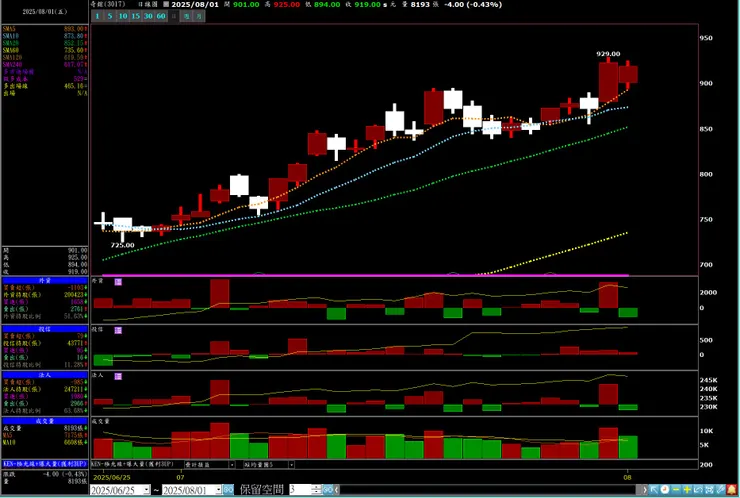Switch to 60-minute chart interval
Screen dimensions: 740x498
click(161, 16)
